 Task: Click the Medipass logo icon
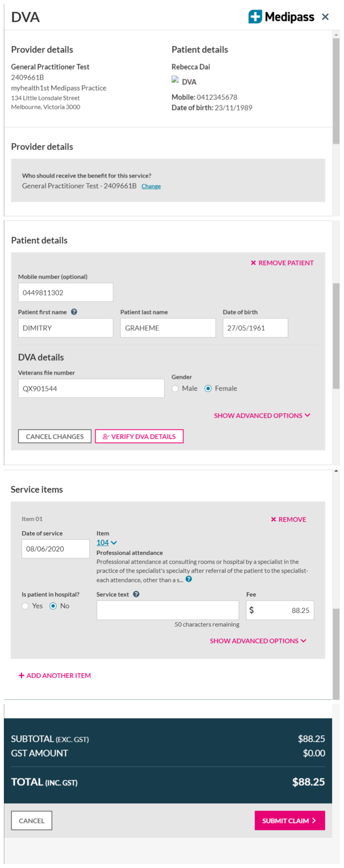(x=255, y=17)
